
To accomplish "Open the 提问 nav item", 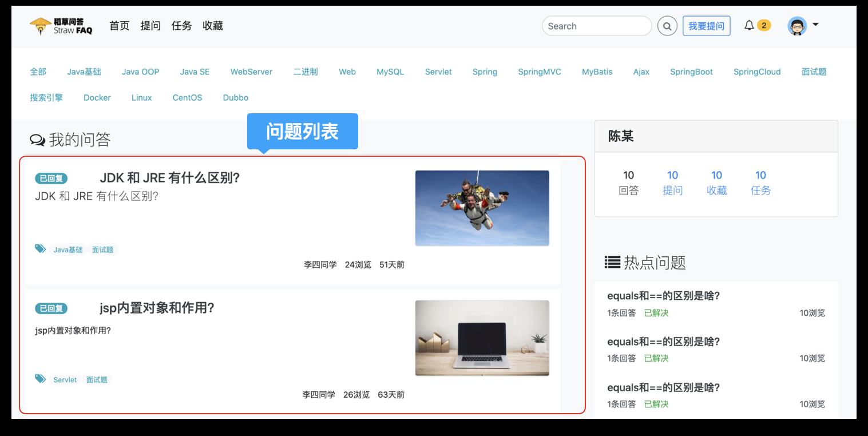I will [150, 26].
